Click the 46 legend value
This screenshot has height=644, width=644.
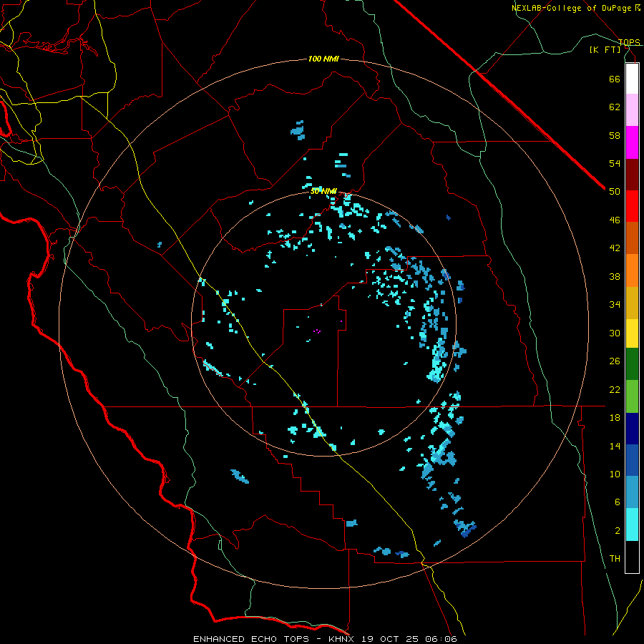pos(615,220)
